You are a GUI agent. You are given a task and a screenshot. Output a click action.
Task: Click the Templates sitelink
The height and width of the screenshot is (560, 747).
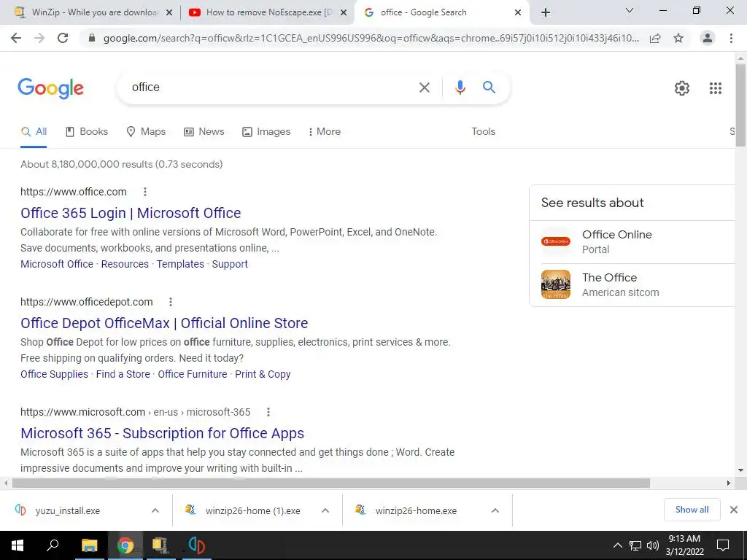tap(180, 264)
